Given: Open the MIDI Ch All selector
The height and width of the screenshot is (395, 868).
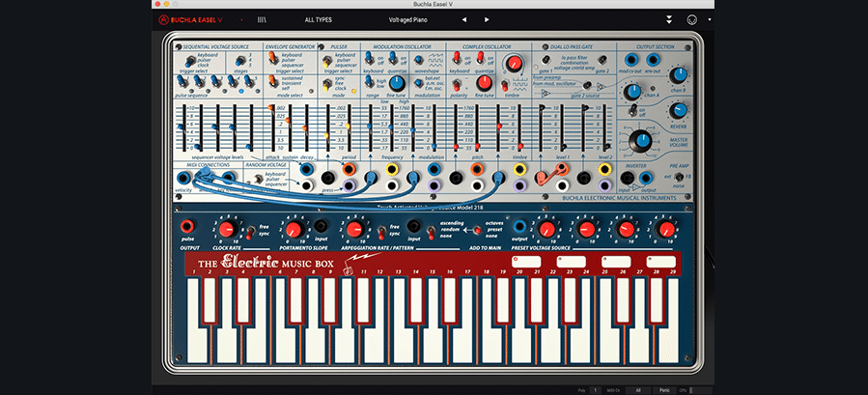Looking at the screenshot, I should pyautogui.click(x=637, y=390).
